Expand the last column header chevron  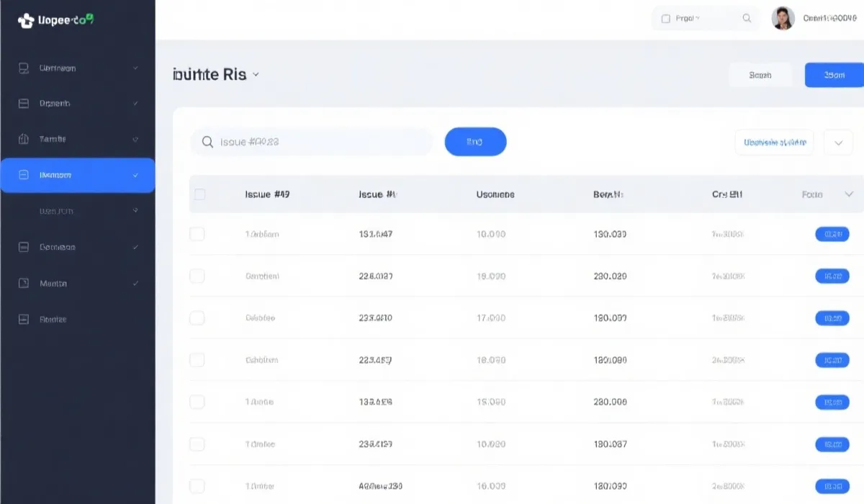coord(848,194)
